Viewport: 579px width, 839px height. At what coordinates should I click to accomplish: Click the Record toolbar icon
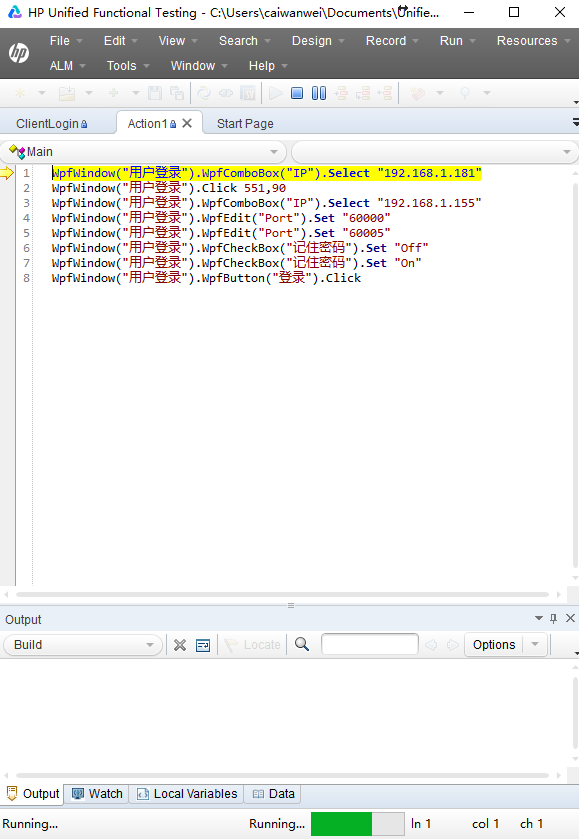coord(417,93)
